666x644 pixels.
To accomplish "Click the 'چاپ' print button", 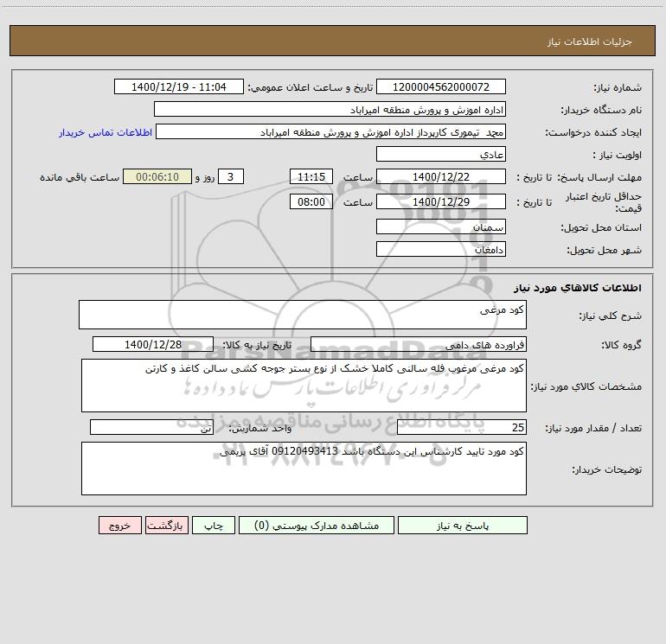I will [x=214, y=525].
